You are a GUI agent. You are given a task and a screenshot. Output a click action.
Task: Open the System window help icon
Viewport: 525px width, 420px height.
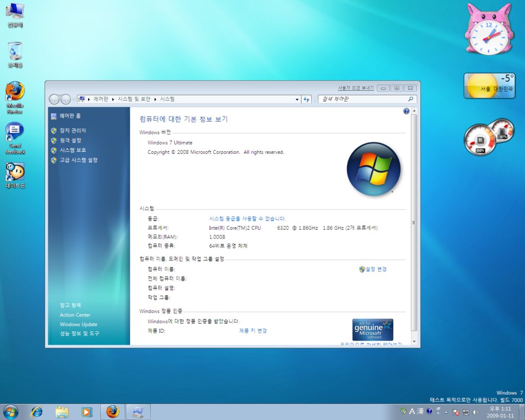pyautogui.click(x=406, y=111)
